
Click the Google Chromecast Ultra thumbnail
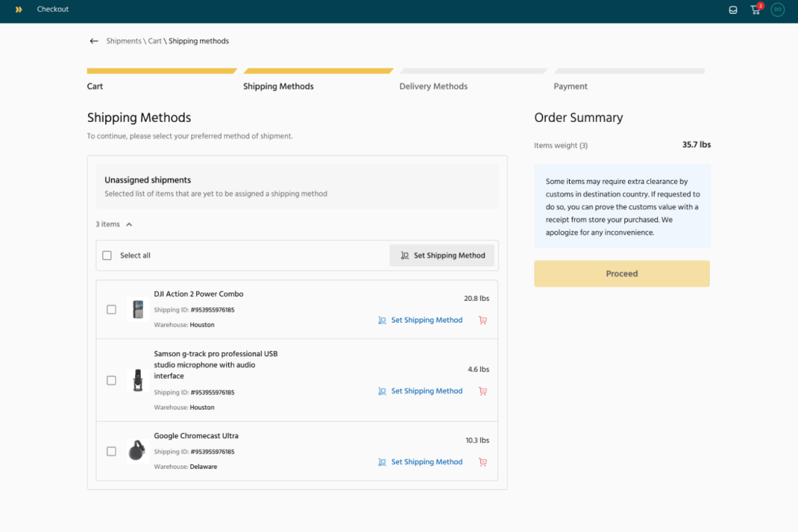coord(138,451)
